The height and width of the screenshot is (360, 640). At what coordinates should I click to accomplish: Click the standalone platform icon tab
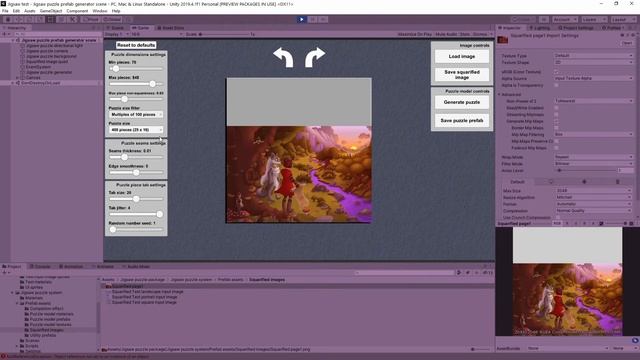(551, 182)
